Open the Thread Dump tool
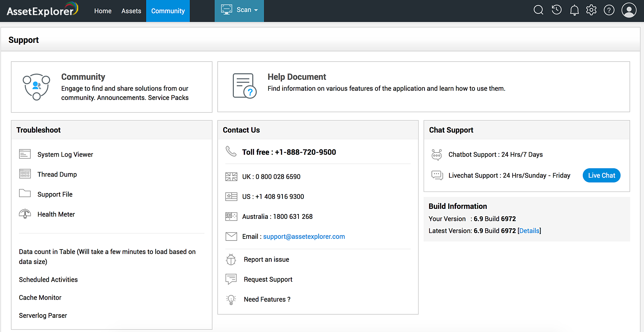 (57, 174)
